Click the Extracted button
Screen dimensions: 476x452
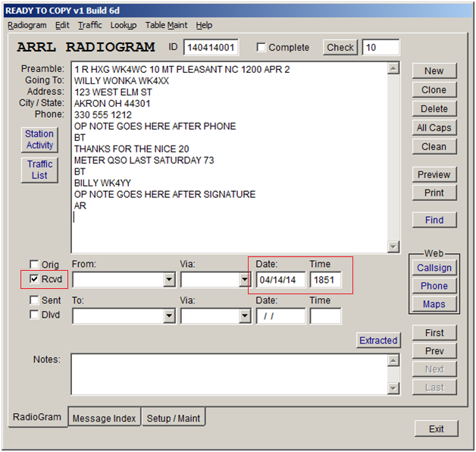tap(378, 341)
